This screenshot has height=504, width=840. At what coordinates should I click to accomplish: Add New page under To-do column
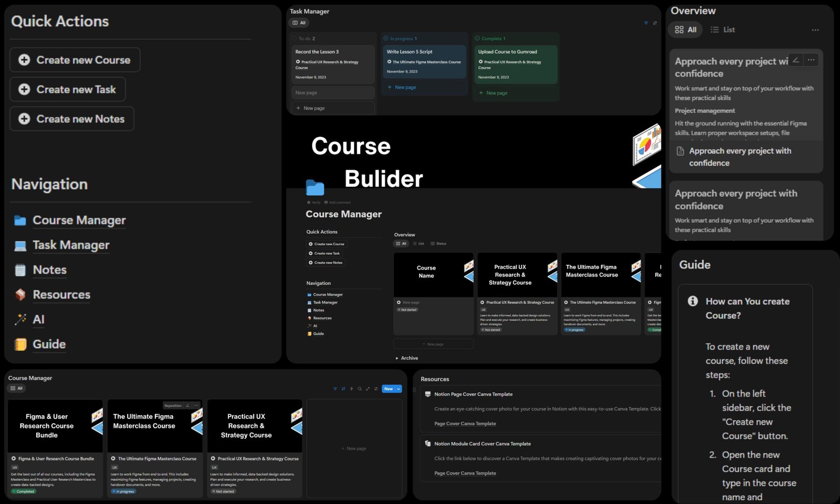point(333,108)
